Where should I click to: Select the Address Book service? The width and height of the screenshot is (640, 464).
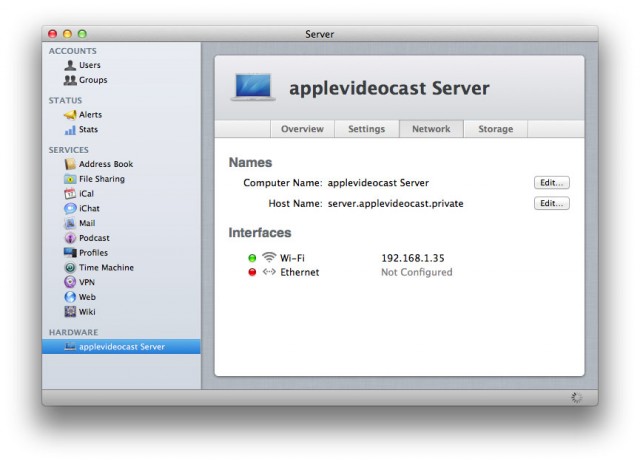pos(121,164)
